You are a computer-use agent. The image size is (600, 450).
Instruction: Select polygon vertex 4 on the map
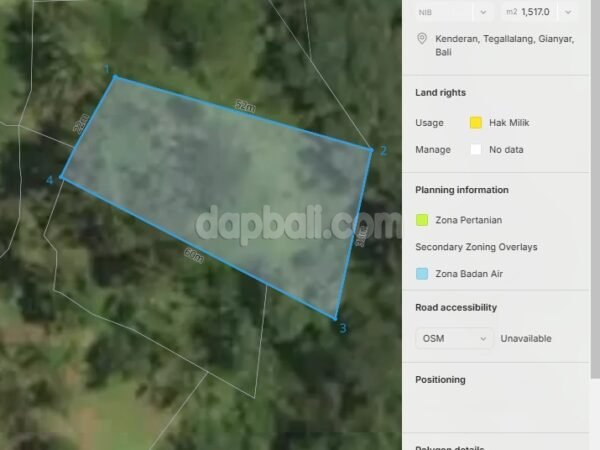(62, 178)
